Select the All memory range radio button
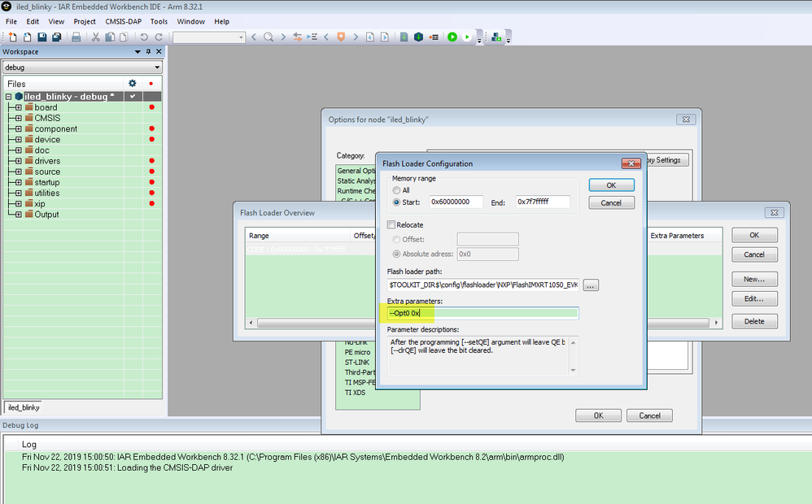The width and height of the screenshot is (812, 504). [x=397, y=190]
